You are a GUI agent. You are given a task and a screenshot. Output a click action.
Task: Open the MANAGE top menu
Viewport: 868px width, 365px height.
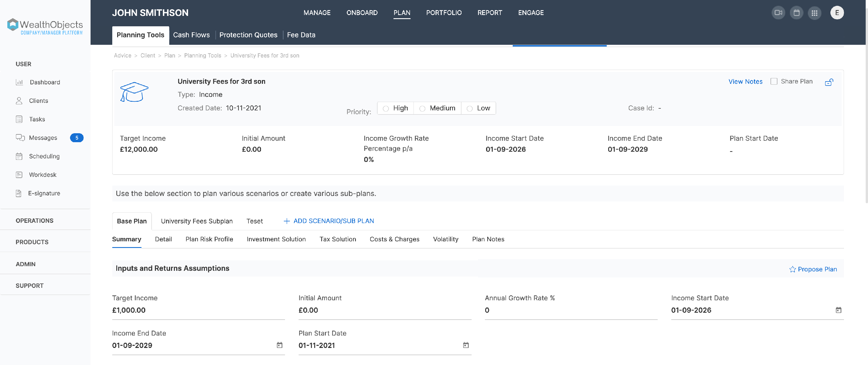[x=317, y=13]
